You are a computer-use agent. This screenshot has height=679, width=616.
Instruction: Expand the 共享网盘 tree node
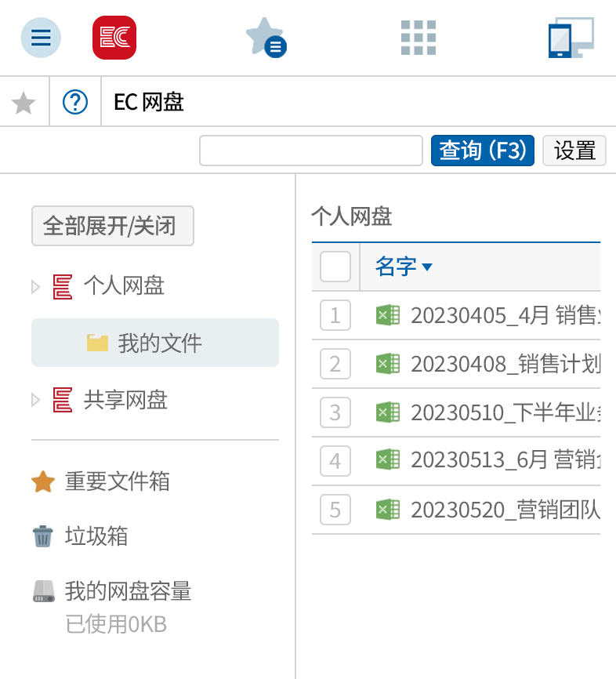coord(36,401)
